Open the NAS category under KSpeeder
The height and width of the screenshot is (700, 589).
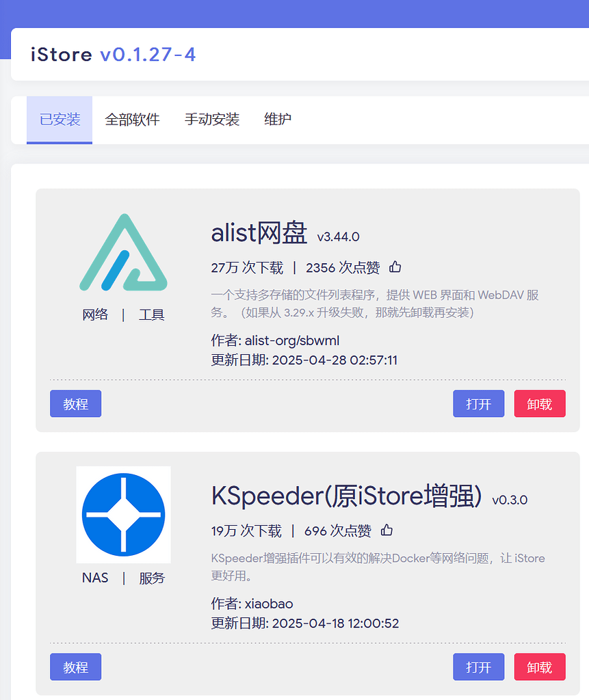(x=95, y=578)
